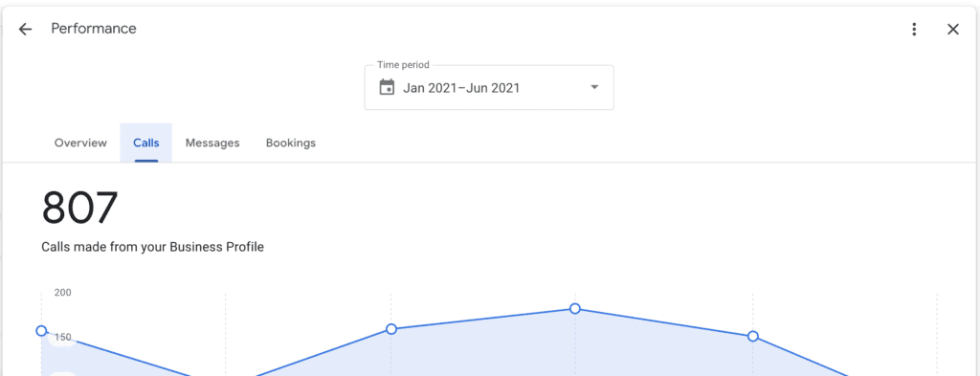Open the Messages tab
Image resolution: width=980 pixels, height=376 pixels.
coord(212,143)
